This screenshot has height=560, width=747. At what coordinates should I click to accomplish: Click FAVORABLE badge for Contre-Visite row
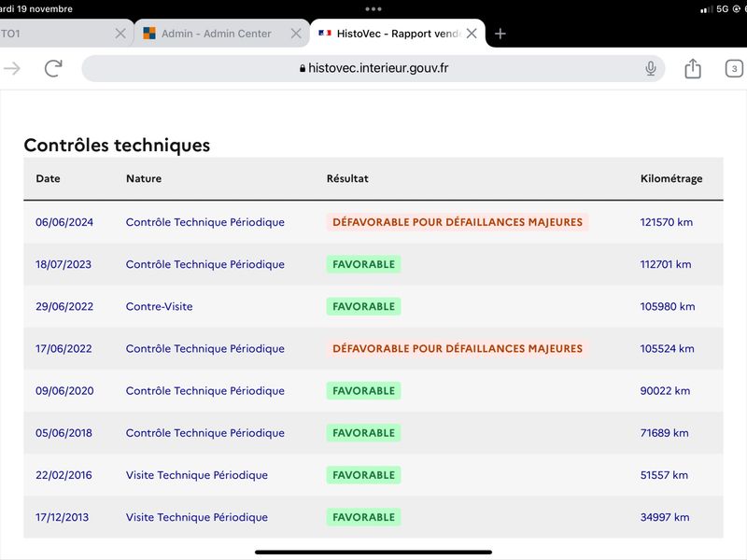(x=363, y=307)
